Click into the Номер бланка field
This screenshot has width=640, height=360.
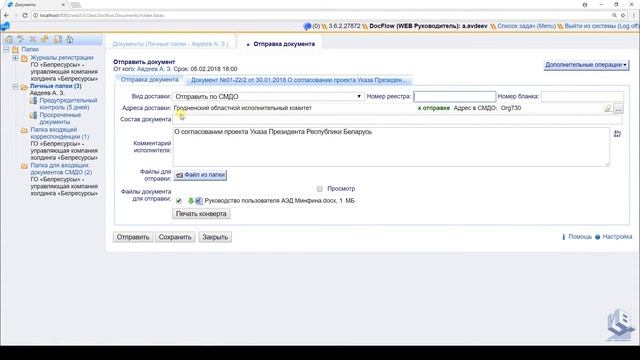[582, 96]
